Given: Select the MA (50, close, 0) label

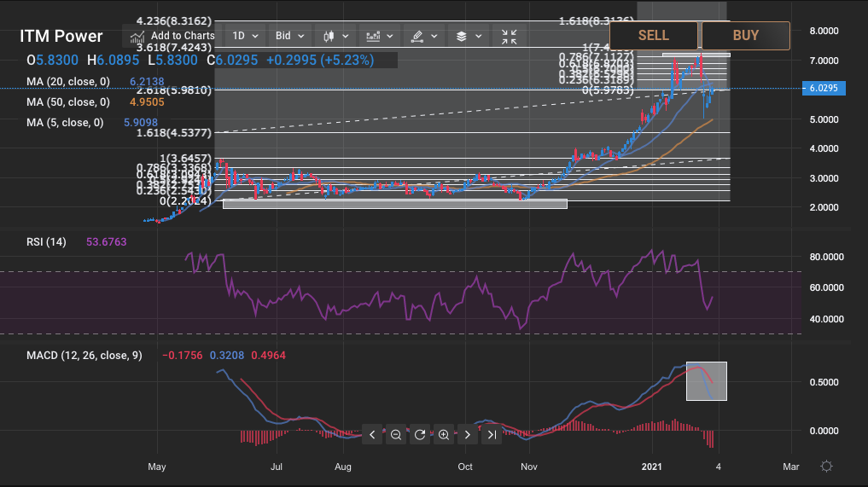Looking at the screenshot, I should [x=68, y=102].
